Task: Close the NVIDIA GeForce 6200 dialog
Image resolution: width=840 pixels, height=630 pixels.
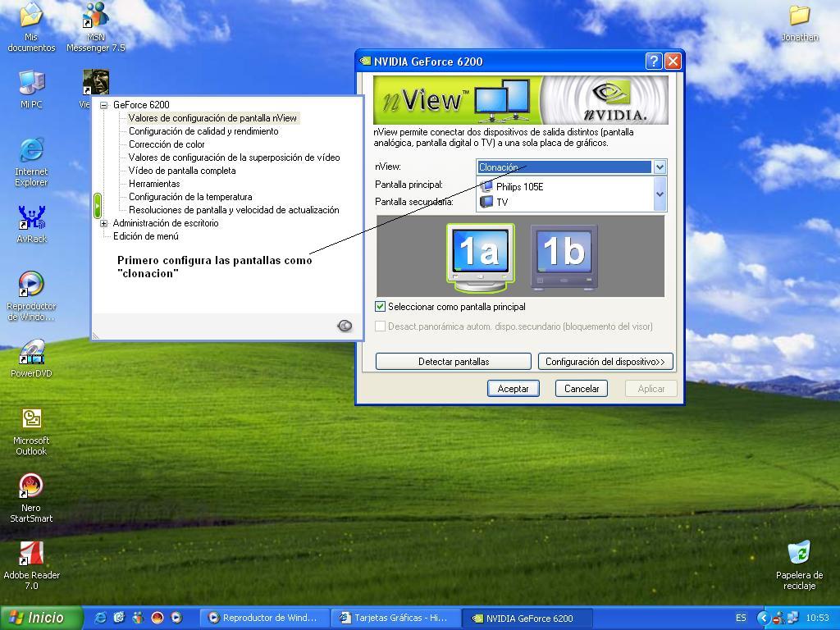Action: click(673, 62)
